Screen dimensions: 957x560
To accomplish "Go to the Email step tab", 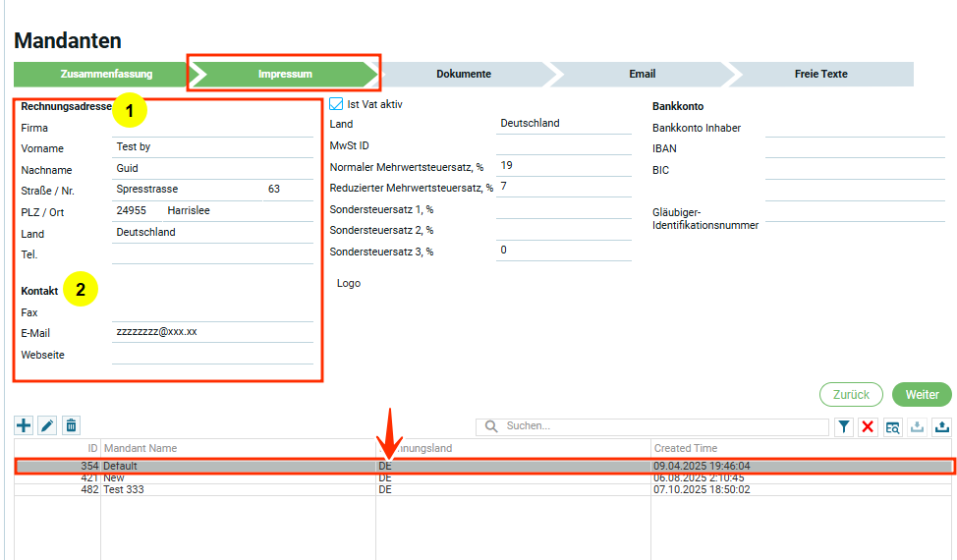I will pyautogui.click(x=642, y=75).
